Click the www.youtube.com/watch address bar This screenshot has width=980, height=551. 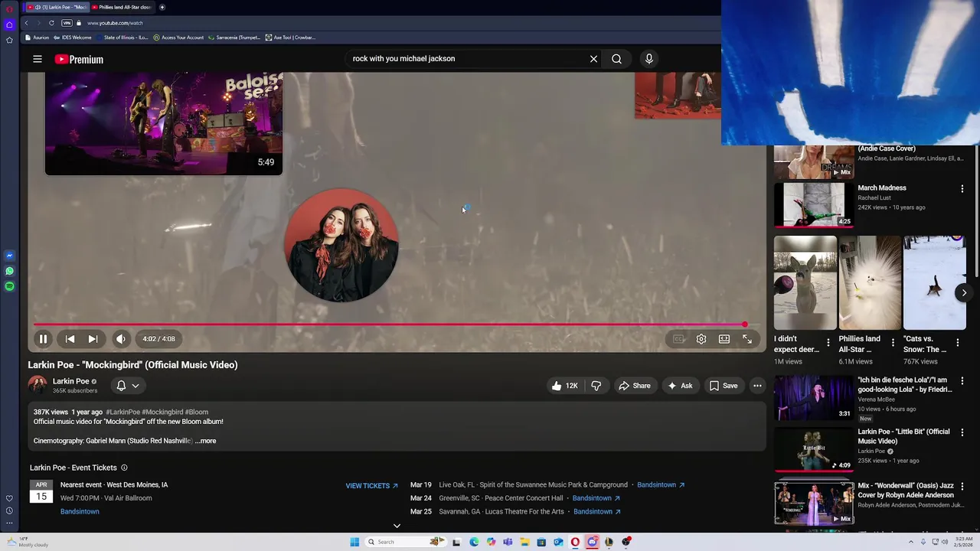(115, 23)
